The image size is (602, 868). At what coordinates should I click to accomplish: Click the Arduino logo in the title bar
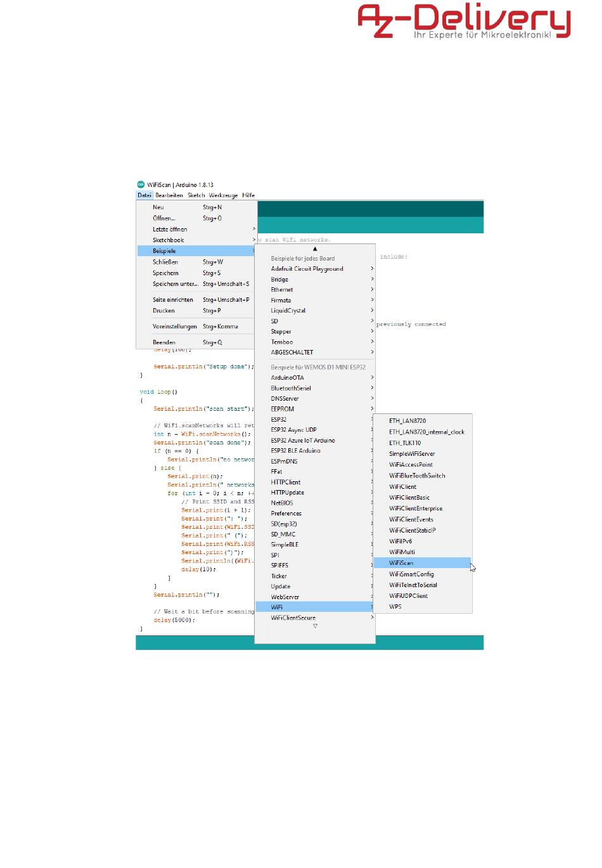[141, 185]
